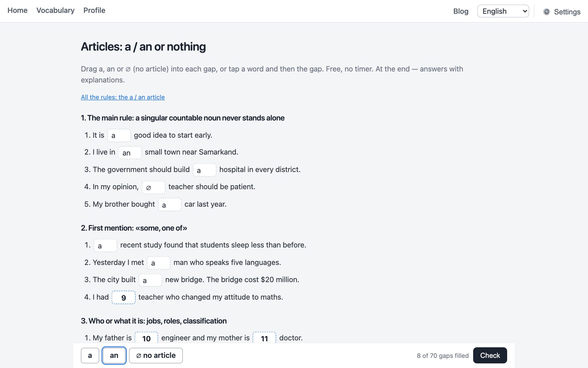Open the Vocabulary section
The image size is (588, 368).
click(55, 10)
